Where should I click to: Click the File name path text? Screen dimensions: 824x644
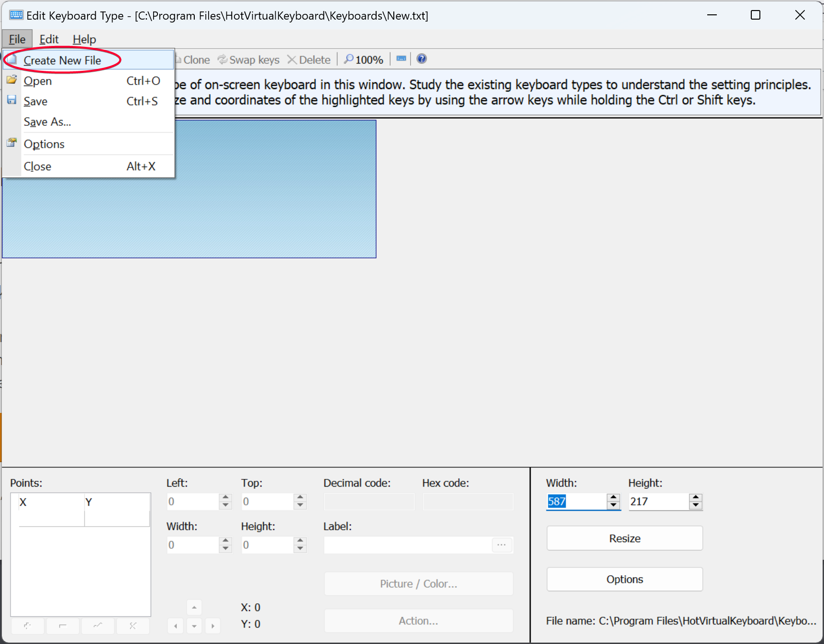(x=681, y=621)
